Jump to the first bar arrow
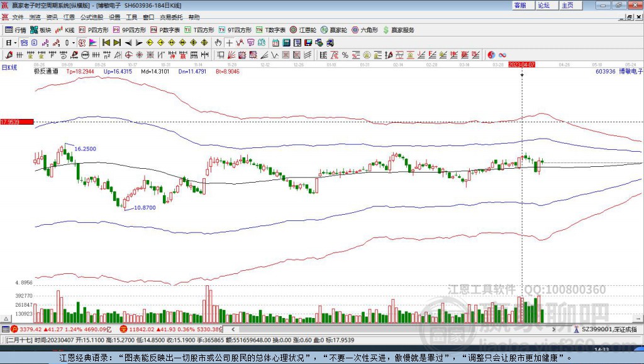Screen dimensions: 644x364 106,43
